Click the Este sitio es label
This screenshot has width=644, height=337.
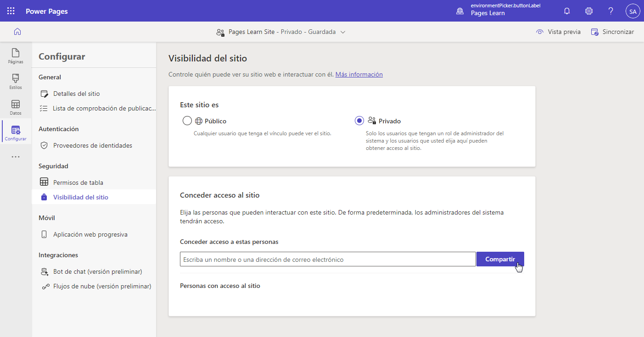pos(199,105)
